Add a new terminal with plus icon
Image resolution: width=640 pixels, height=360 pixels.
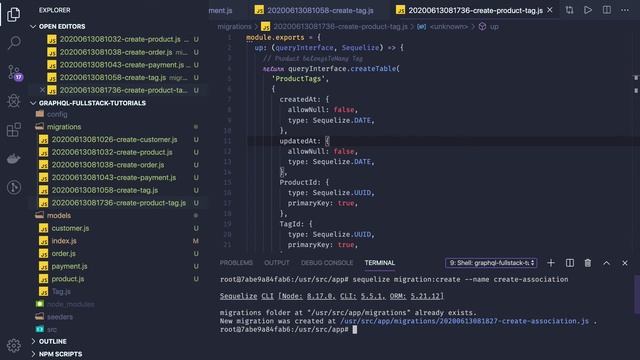551,263
